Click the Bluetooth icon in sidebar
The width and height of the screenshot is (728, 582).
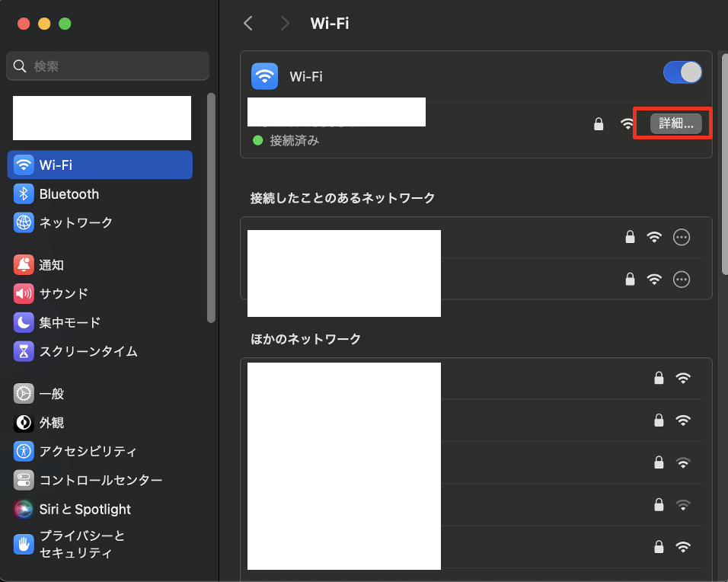24,194
